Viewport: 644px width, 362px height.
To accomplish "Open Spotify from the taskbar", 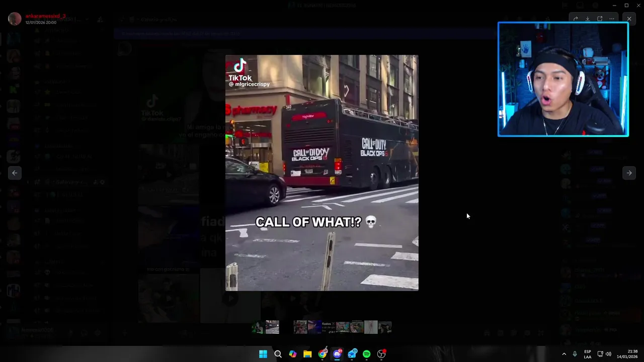I will coord(367,354).
